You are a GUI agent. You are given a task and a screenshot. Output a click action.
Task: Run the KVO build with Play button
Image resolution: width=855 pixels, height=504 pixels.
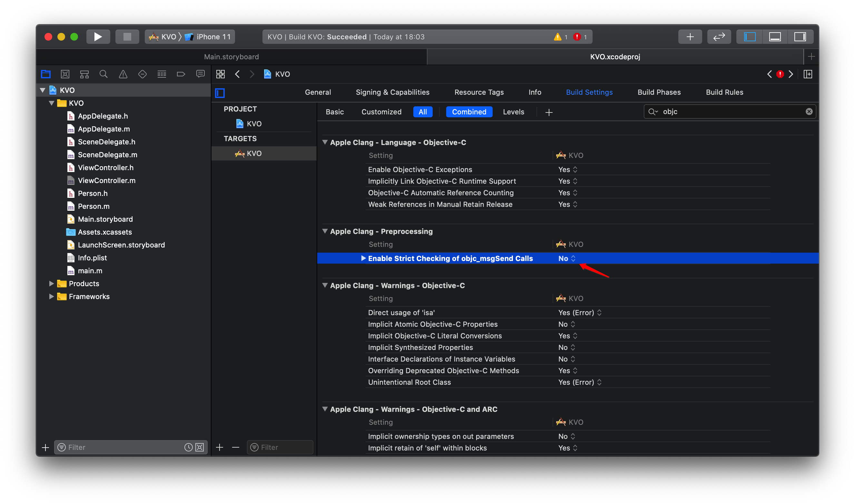click(98, 37)
